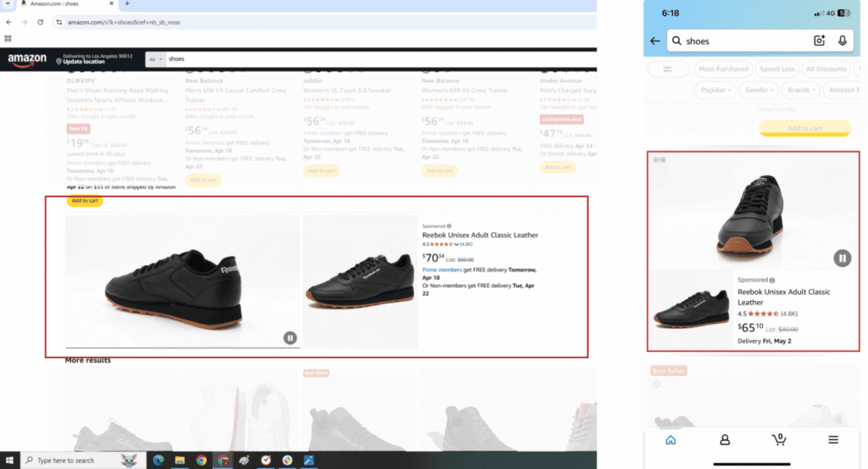The image size is (868, 469).
Task: Expand rating chevron for DLWKIPV shoes
Action: point(101,109)
